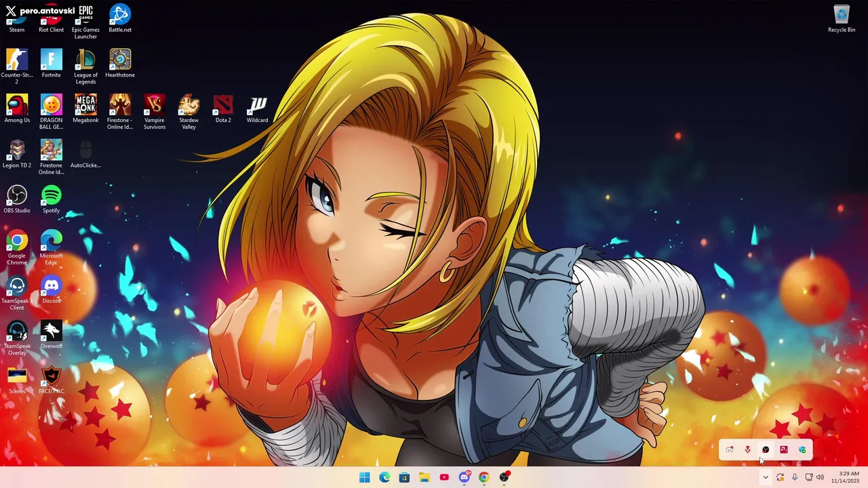Viewport: 868px width, 488px height.
Task: Switch to Chrome in the taskbar
Action: tap(484, 477)
